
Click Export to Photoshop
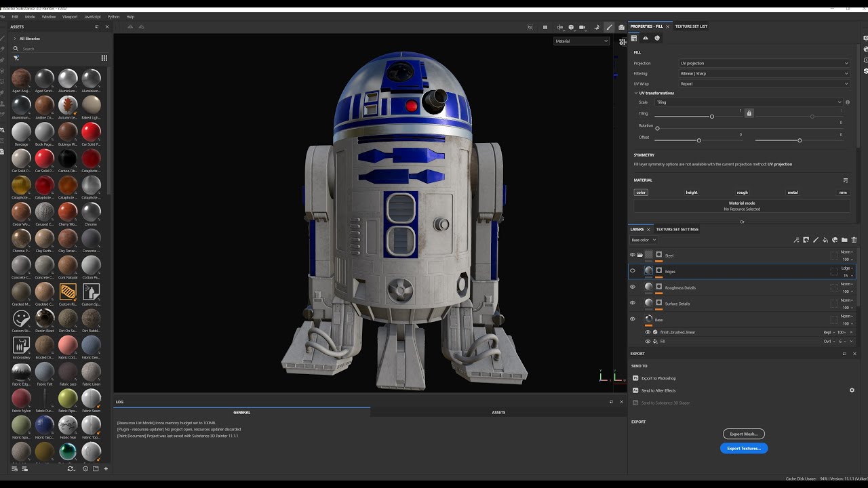click(x=658, y=378)
